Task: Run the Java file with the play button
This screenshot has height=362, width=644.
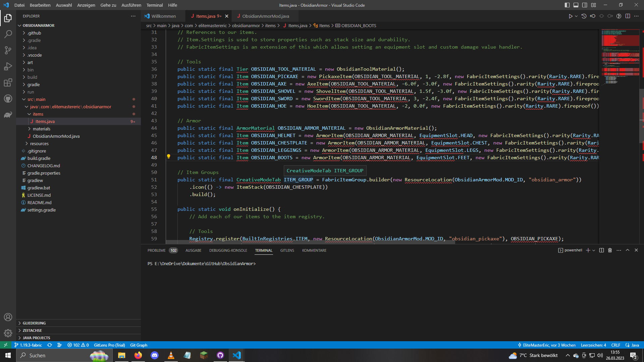Action: pos(570,16)
